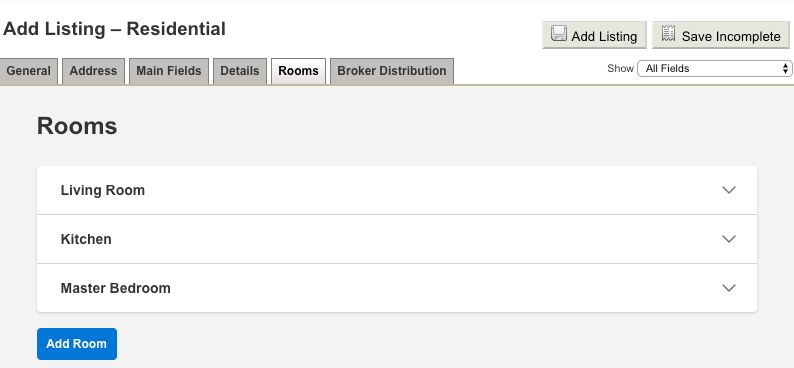794x368 pixels.
Task: Go to the Details tab
Action: coord(240,71)
